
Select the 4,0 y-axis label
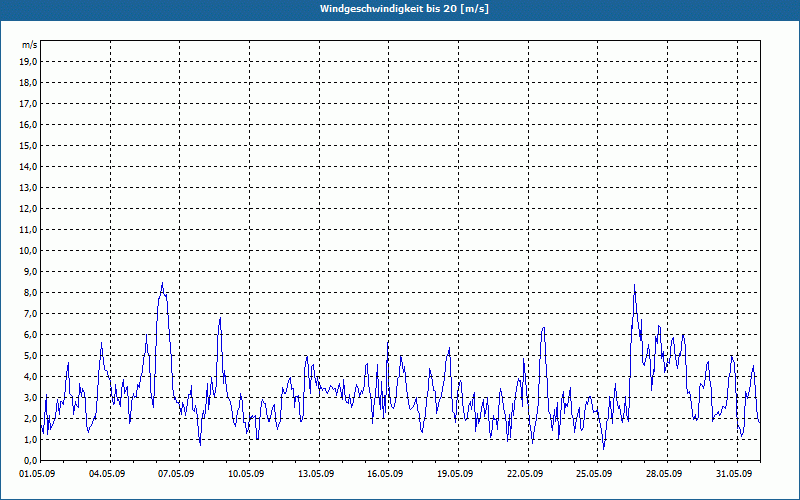(30, 377)
